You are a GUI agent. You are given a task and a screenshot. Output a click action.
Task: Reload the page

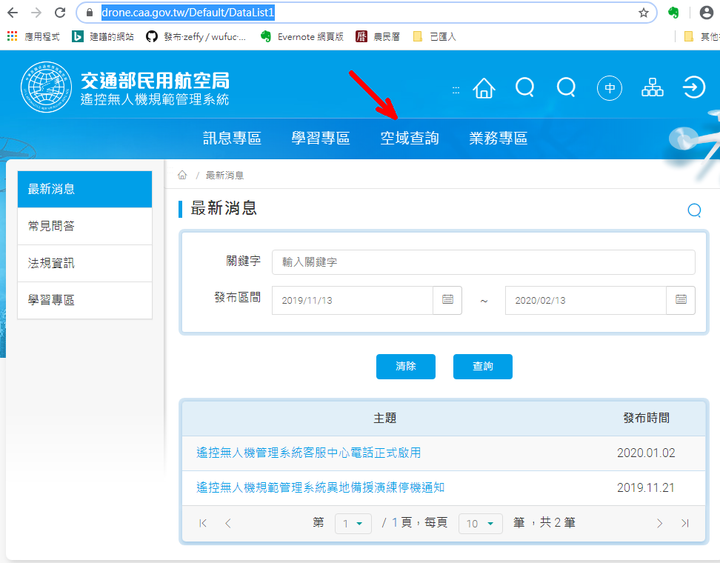[x=60, y=12]
